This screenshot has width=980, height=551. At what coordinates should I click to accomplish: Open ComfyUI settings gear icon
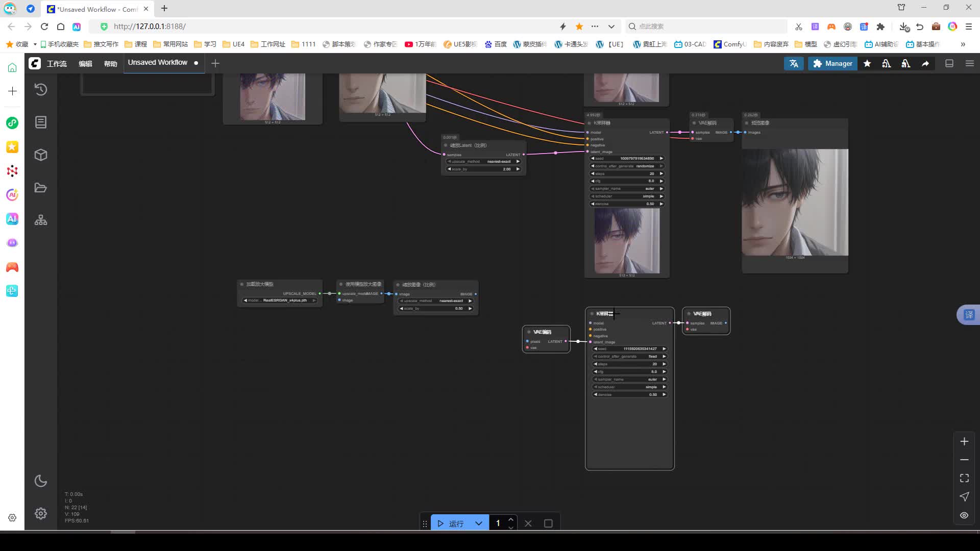coord(41,514)
